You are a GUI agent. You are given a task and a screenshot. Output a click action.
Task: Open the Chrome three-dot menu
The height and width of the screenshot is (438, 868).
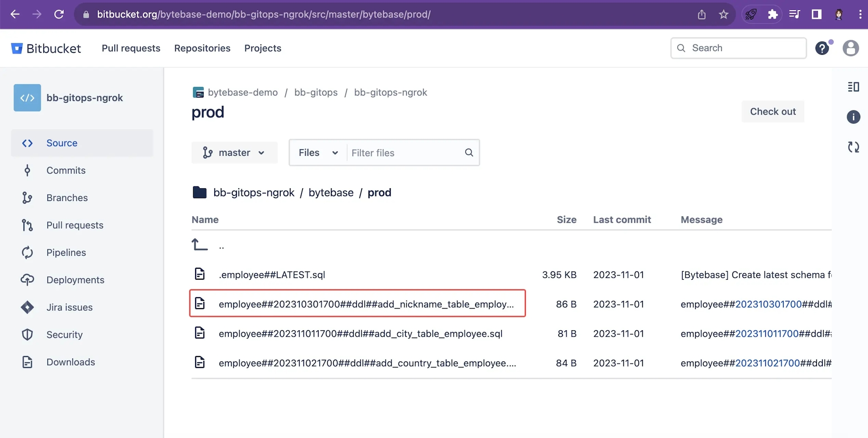860,14
